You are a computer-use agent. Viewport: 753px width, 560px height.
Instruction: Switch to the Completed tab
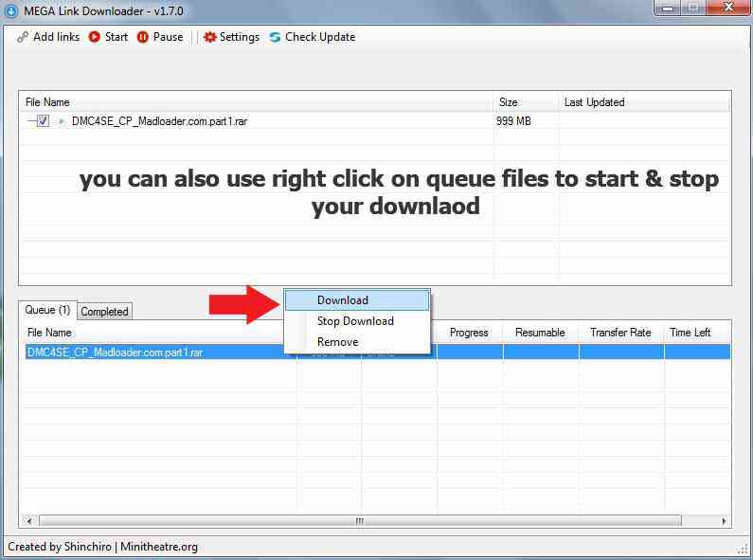[x=104, y=312]
